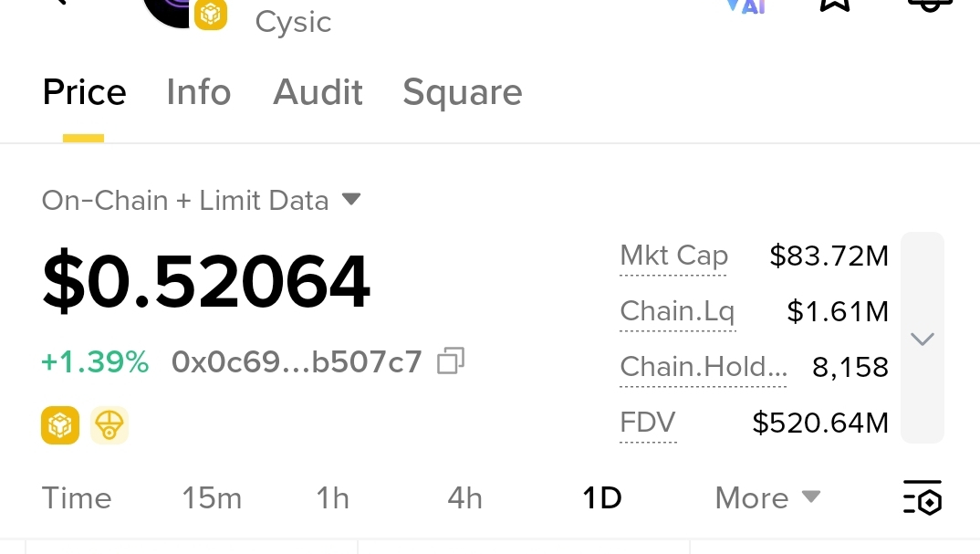The width and height of the screenshot is (980, 554).
Task: Select the 15m timeframe
Action: coord(212,498)
